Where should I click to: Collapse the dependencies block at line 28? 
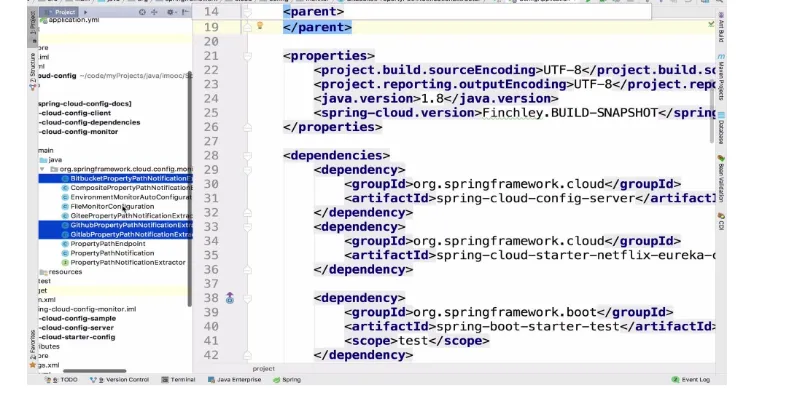click(247, 156)
